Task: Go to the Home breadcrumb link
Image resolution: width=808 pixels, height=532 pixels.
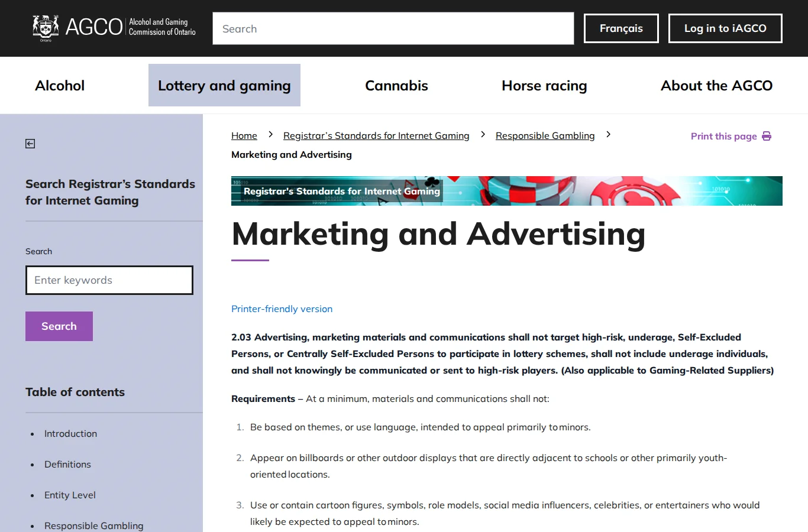Action: click(244, 136)
